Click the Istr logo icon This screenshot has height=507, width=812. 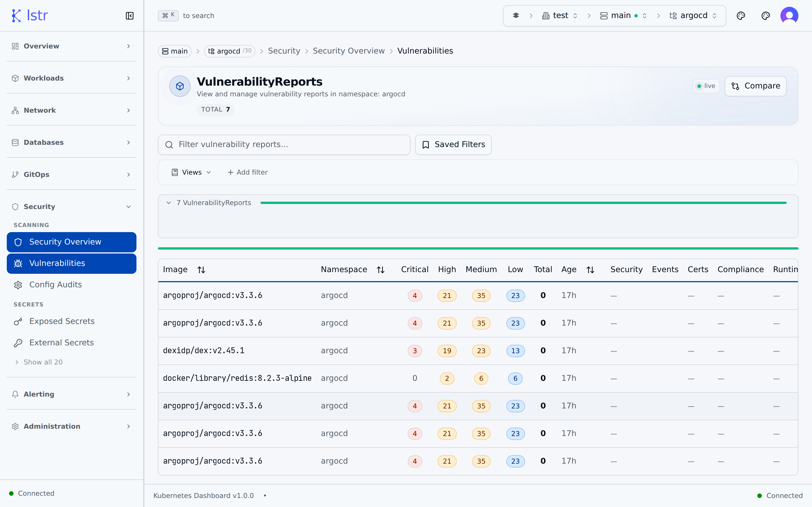coord(16,16)
